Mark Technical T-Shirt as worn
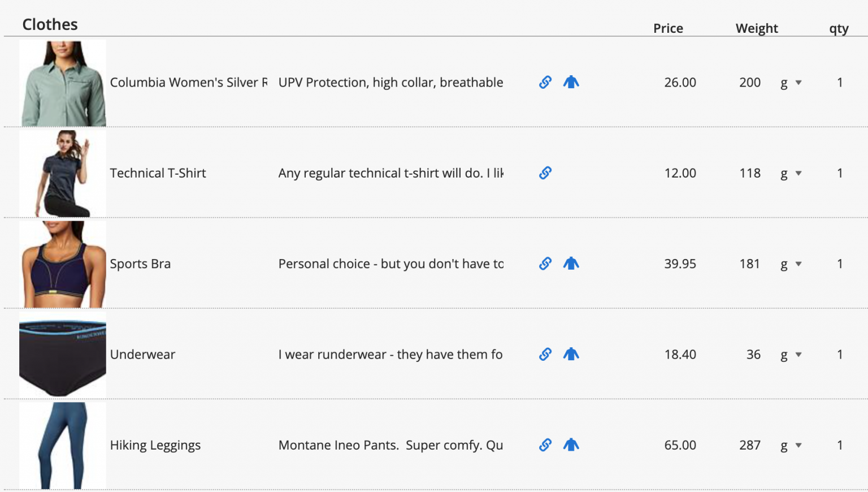 coord(571,173)
